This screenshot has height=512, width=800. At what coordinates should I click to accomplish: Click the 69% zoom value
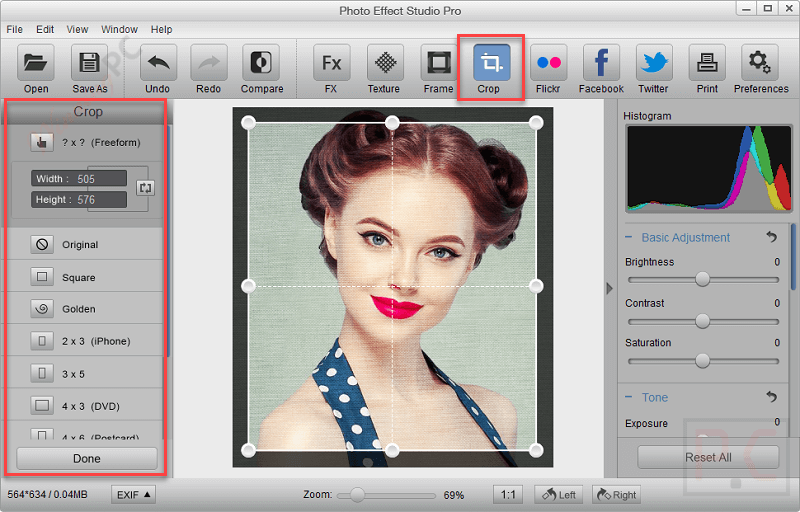point(454,495)
